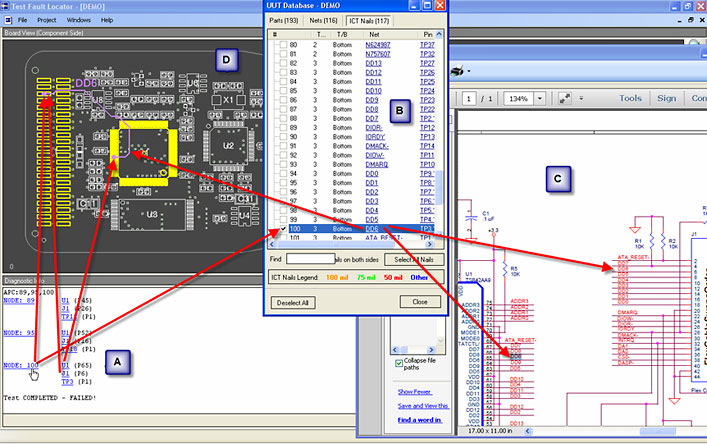Open the Help menu
The image size is (707, 444).
(x=107, y=20)
